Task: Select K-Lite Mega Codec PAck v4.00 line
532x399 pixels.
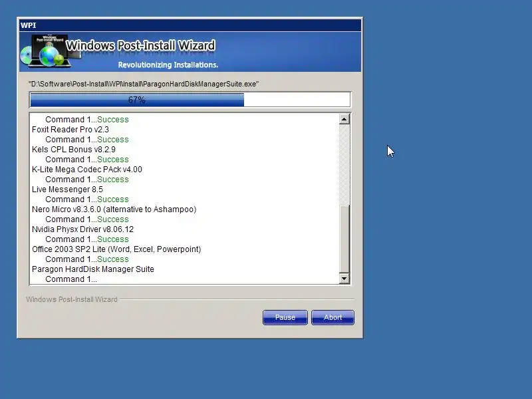Action: pos(87,170)
